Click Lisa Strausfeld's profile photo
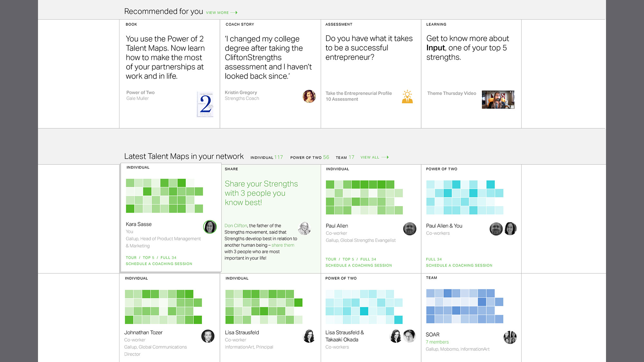 coord(309,336)
